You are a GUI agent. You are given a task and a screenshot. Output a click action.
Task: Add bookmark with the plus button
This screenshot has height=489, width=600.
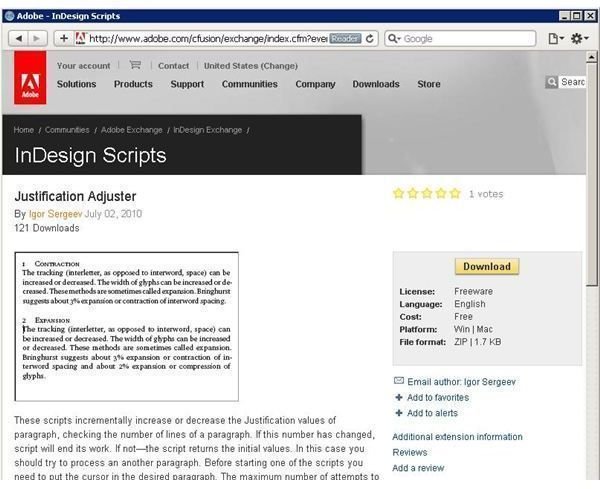(x=64, y=38)
